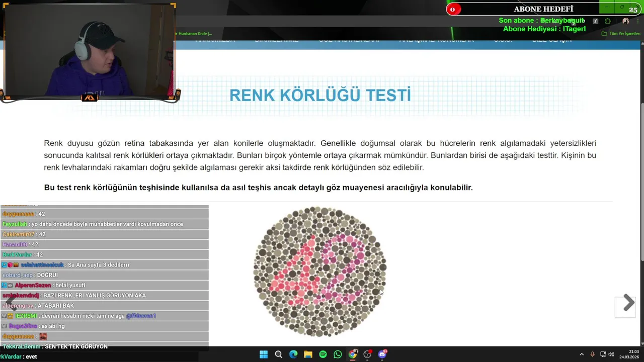
Task: Click the Ishihara color test plate image
Action: 320,271
